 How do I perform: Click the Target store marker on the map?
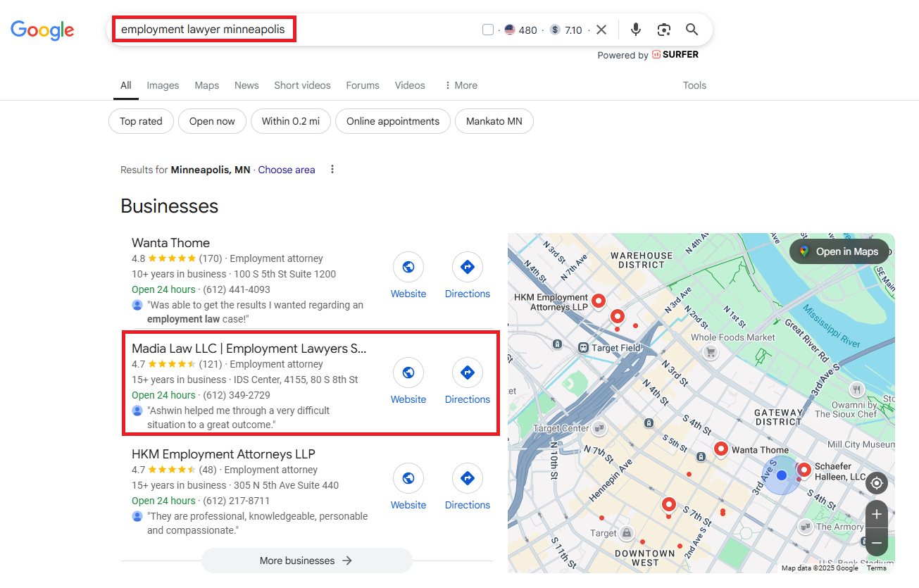[x=626, y=533]
